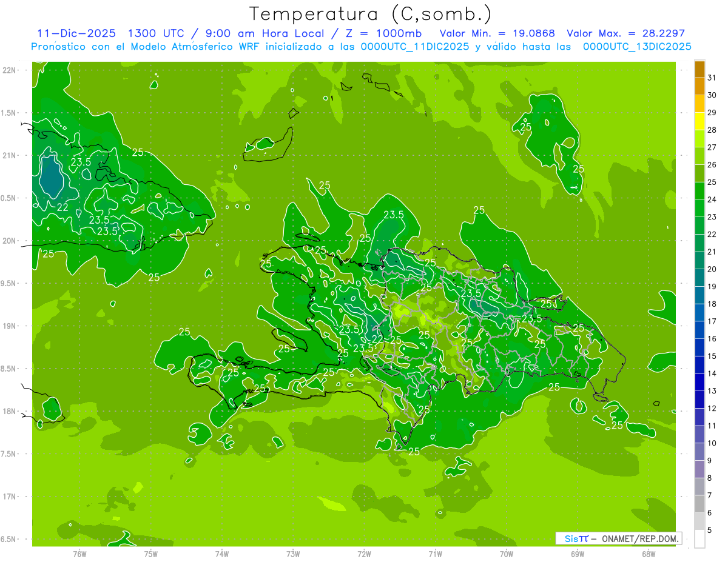Click the 22N latitude label
This screenshot has height=562, width=728.
click(10, 70)
